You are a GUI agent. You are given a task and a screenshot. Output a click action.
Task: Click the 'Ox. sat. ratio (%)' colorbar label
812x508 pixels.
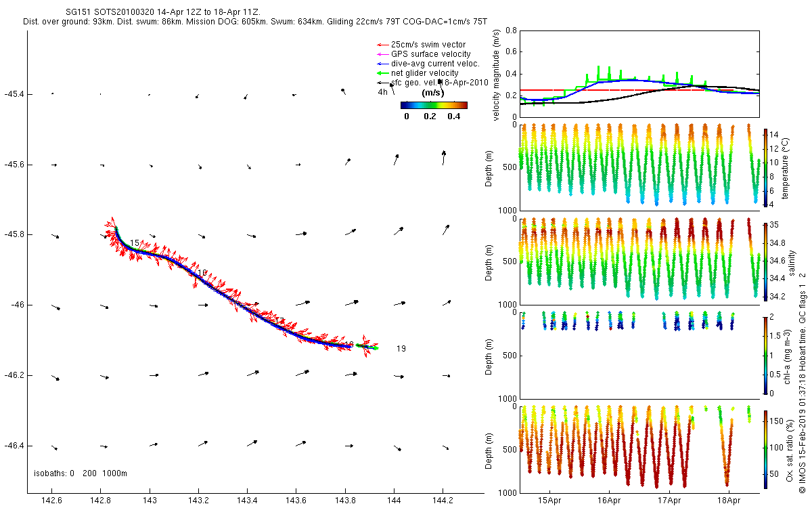pyautogui.click(x=790, y=449)
